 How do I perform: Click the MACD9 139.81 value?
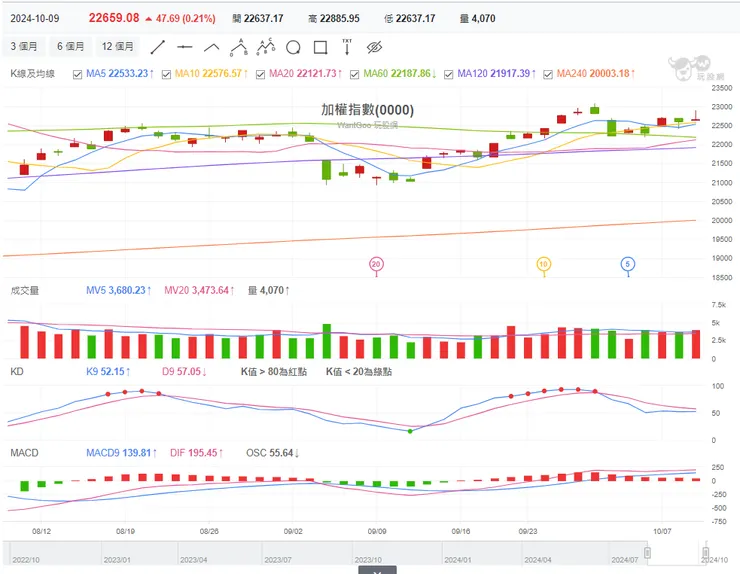(121, 453)
